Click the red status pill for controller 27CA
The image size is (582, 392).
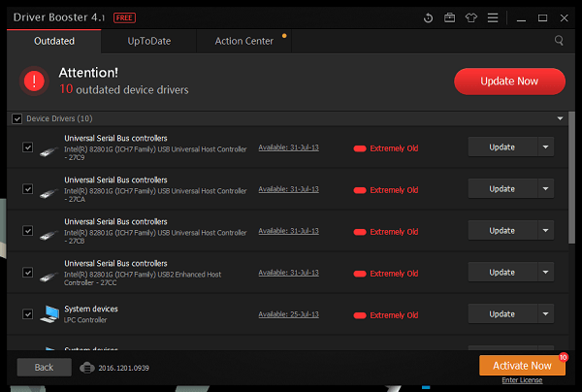click(x=360, y=190)
